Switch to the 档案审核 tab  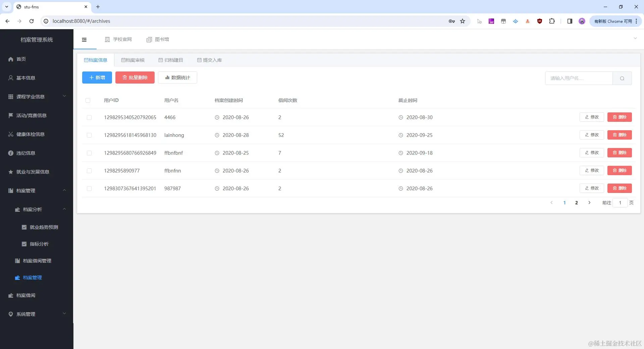click(133, 60)
